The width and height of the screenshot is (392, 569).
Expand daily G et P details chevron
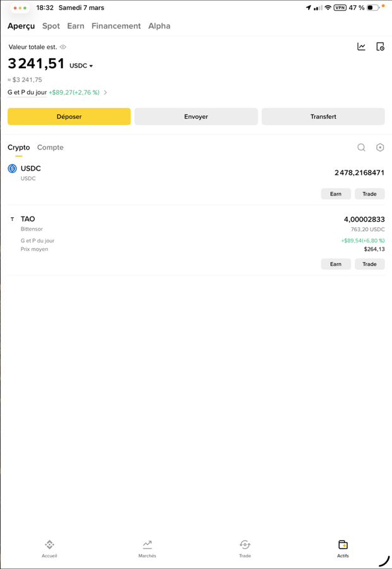[x=105, y=93]
